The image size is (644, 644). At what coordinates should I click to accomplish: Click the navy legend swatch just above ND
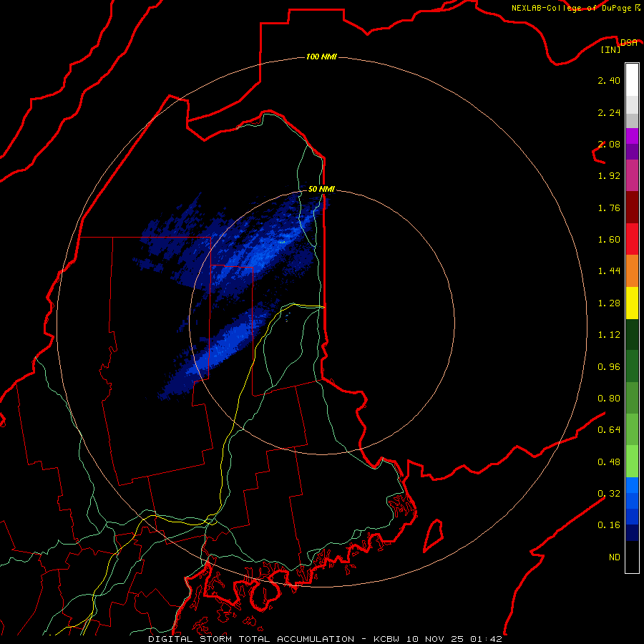click(632, 532)
